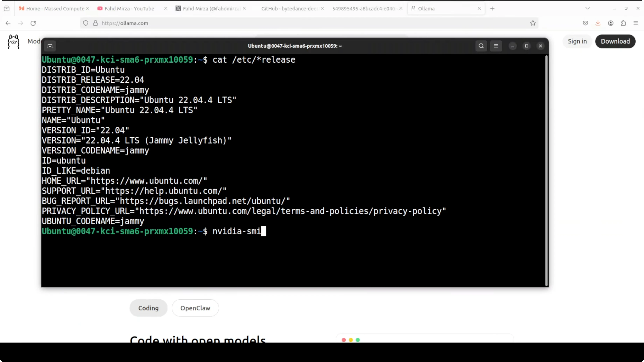Screen dimensions: 644x362
Task: Select the OpenClaw pill button
Action: pyautogui.click(x=195, y=308)
